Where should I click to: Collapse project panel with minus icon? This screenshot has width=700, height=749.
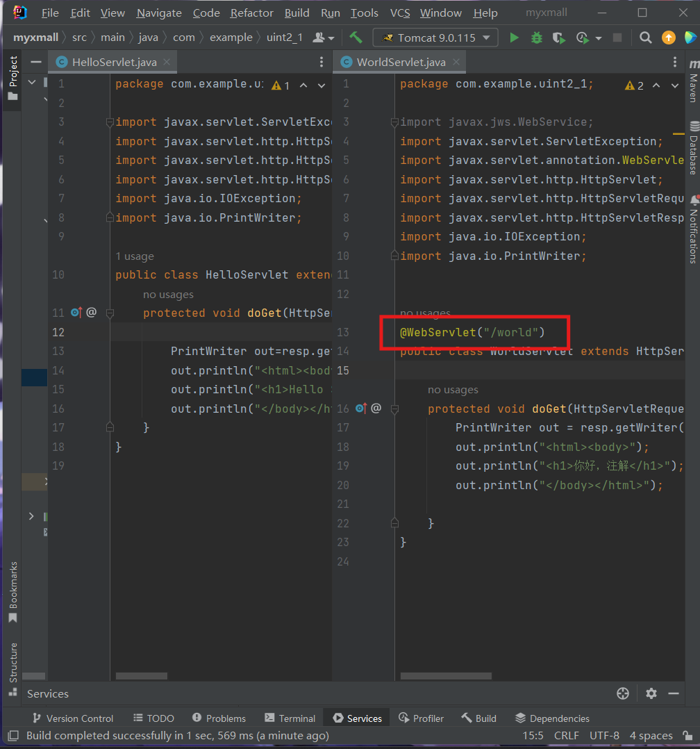pyautogui.click(x=36, y=62)
